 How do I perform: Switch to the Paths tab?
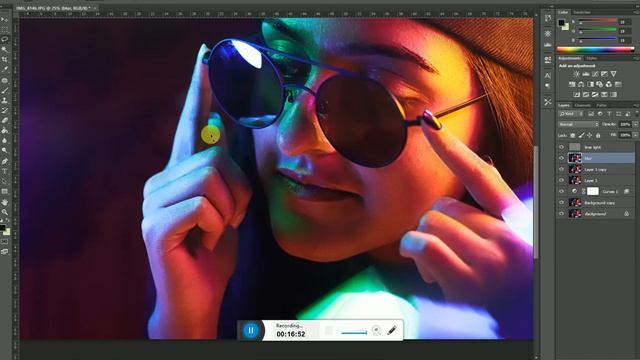602,105
